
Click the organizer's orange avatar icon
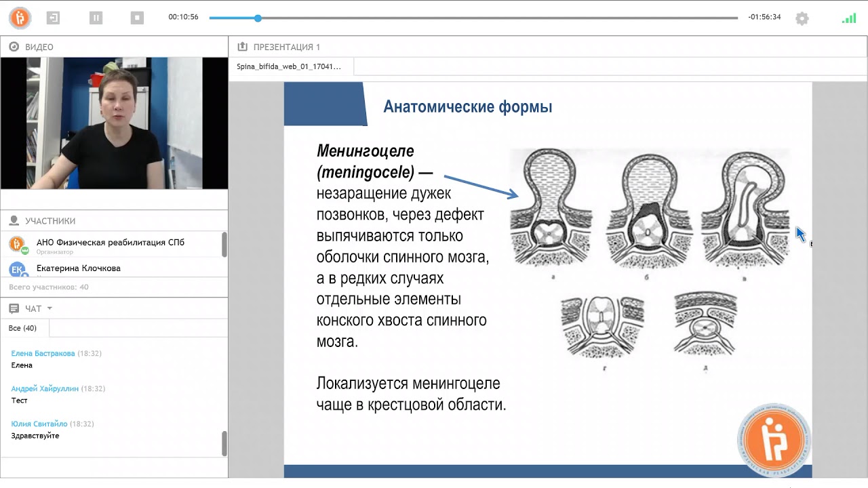coord(17,245)
